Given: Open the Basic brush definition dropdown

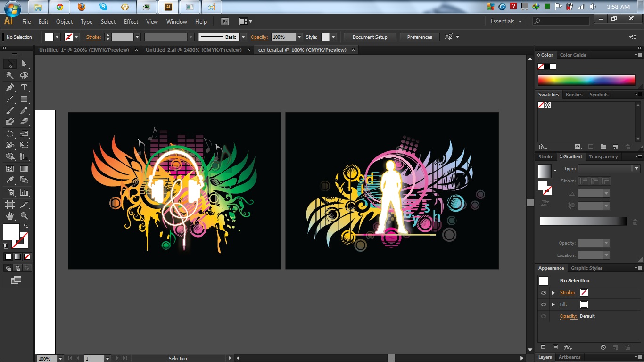Looking at the screenshot, I should [x=243, y=37].
